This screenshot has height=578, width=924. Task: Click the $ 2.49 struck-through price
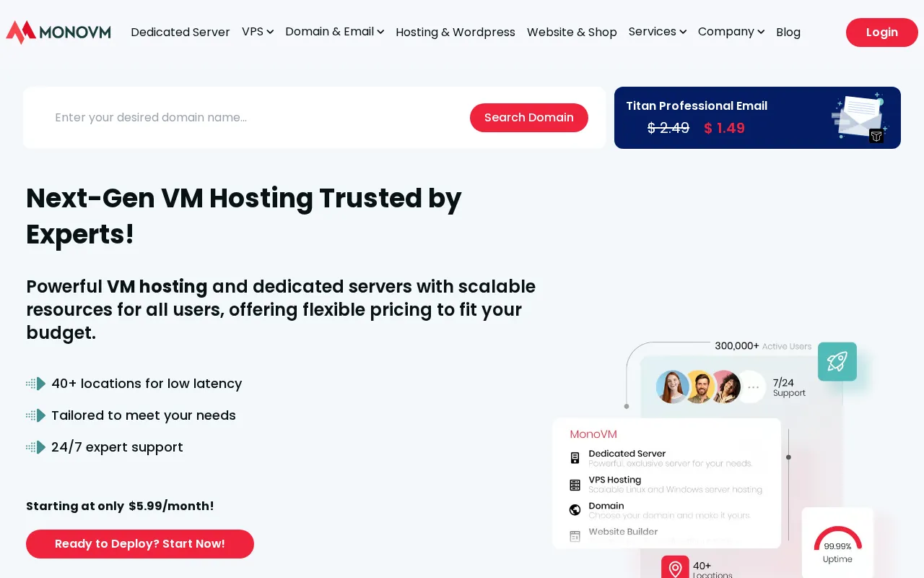point(668,129)
